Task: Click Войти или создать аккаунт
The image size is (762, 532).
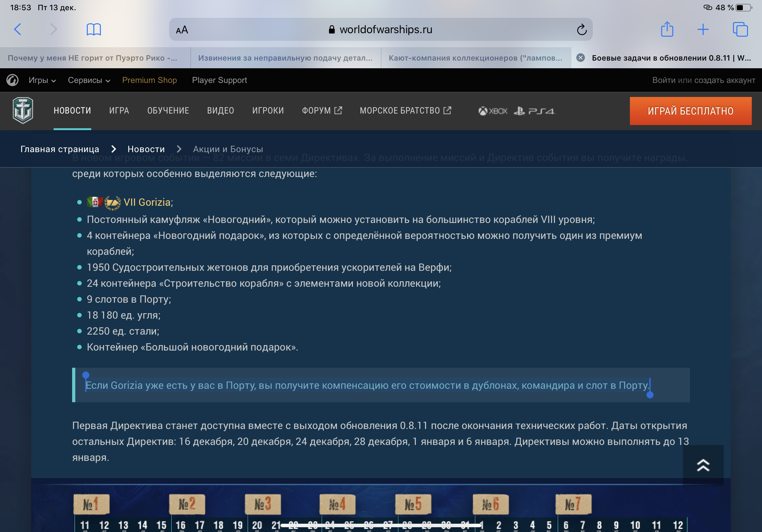Action: (704, 80)
